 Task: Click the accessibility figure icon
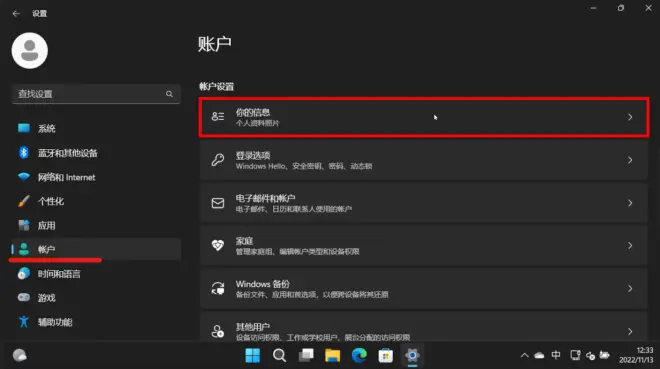pos(24,322)
